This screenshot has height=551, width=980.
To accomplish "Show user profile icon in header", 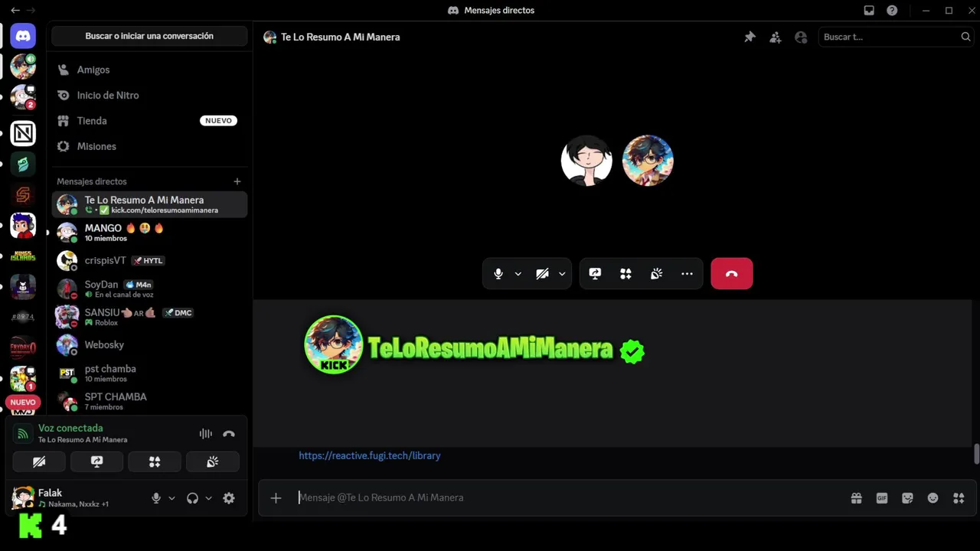I will [801, 37].
